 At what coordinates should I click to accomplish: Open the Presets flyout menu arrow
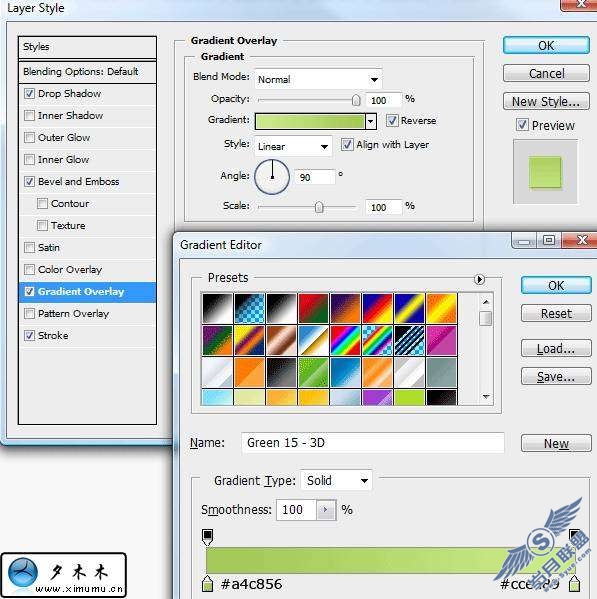pos(479,279)
